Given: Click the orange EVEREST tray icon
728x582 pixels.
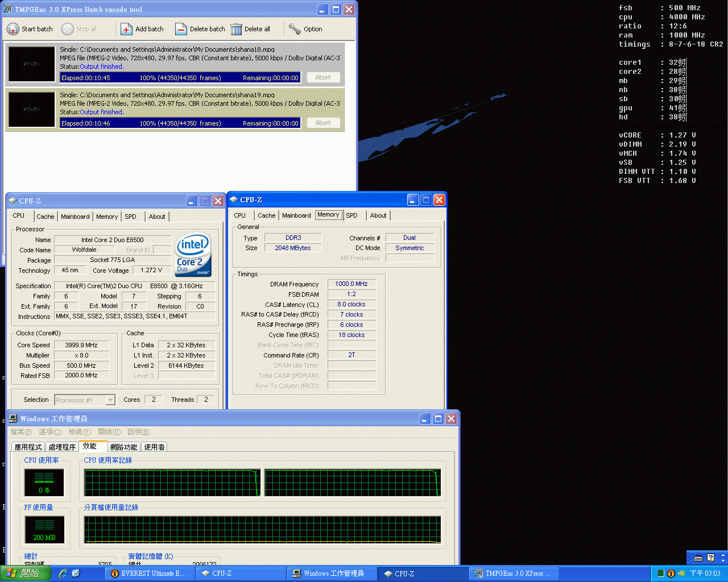Looking at the screenshot, I should coord(671,573).
